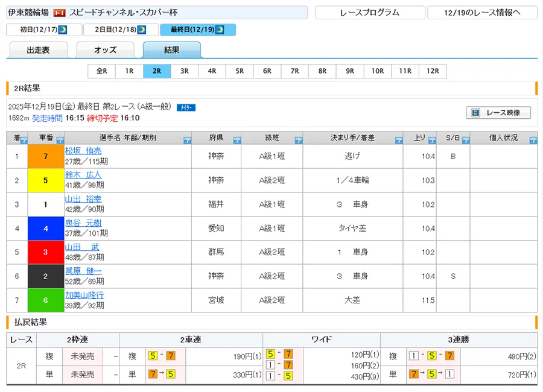Click the help icon in the 車番 column header
Image resolution: width=543 pixels, height=392 pixels.
click(x=59, y=141)
